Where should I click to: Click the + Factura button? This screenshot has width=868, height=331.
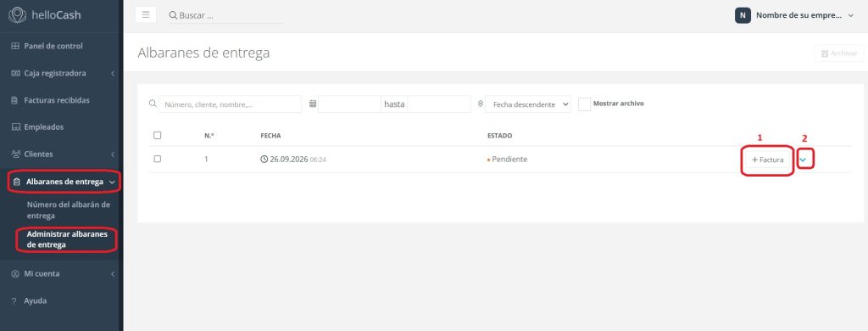(x=767, y=160)
